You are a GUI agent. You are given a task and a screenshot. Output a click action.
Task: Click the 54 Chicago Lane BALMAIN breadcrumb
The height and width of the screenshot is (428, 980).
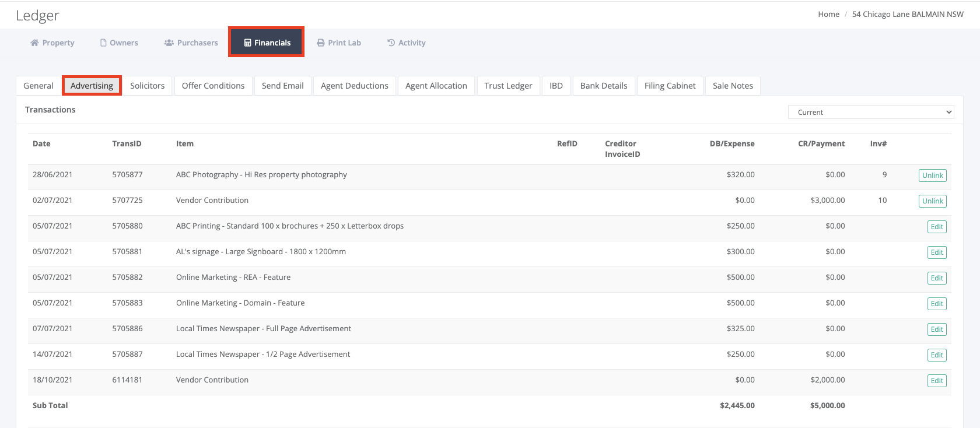(x=908, y=14)
